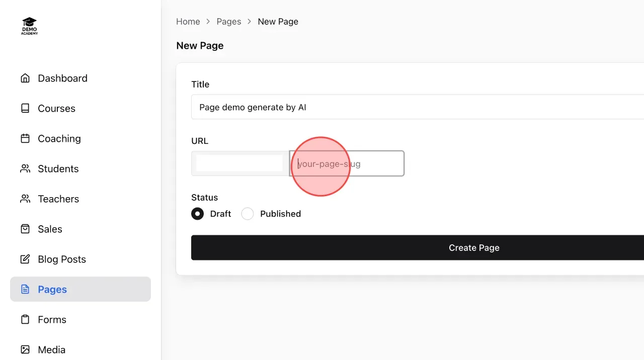This screenshot has height=360, width=644.
Task: Click the New Page heading text
Action: [200, 46]
